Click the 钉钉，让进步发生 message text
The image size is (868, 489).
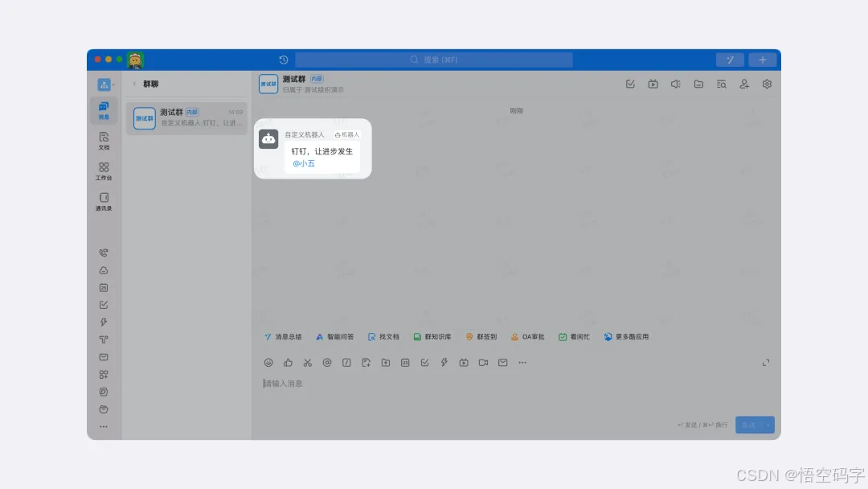point(322,151)
